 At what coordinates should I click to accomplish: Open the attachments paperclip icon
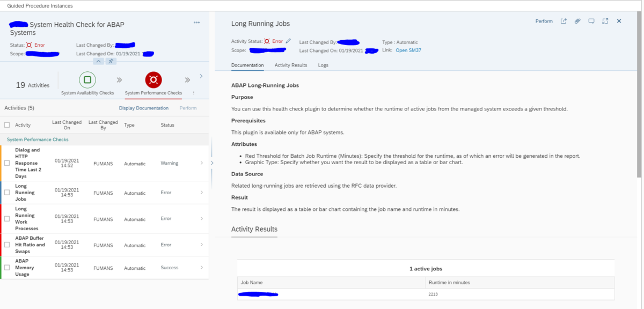pos(577,21)
